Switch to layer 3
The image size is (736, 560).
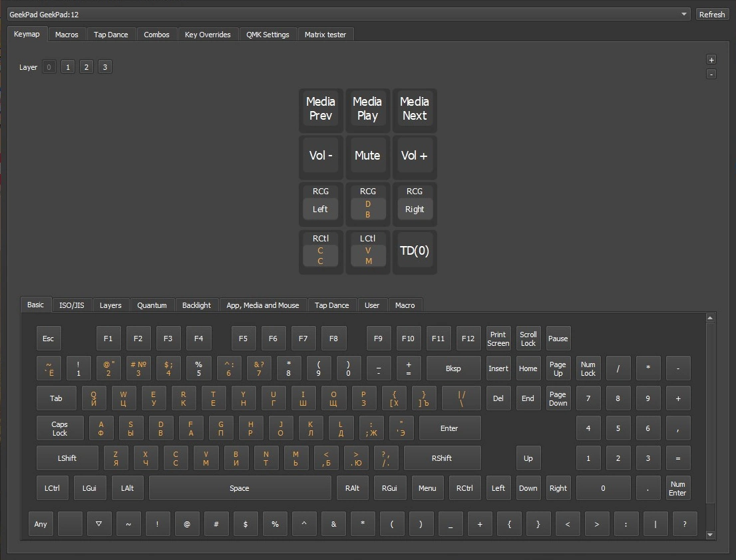[105, 67]
